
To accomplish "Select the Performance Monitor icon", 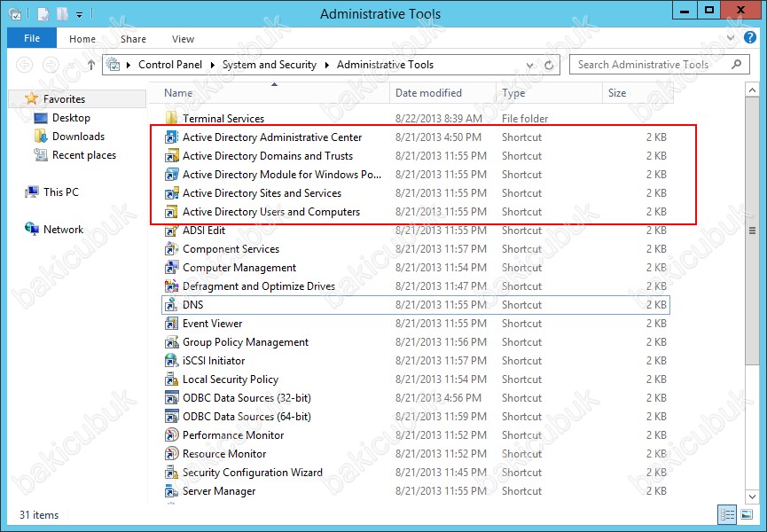I will pyautogui.click(x=171, y=434).
